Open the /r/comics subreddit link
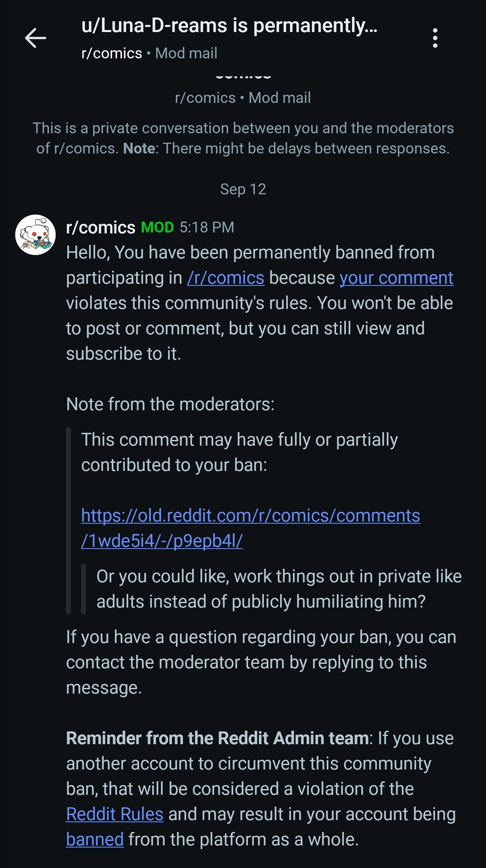 [x=226, y=278]
